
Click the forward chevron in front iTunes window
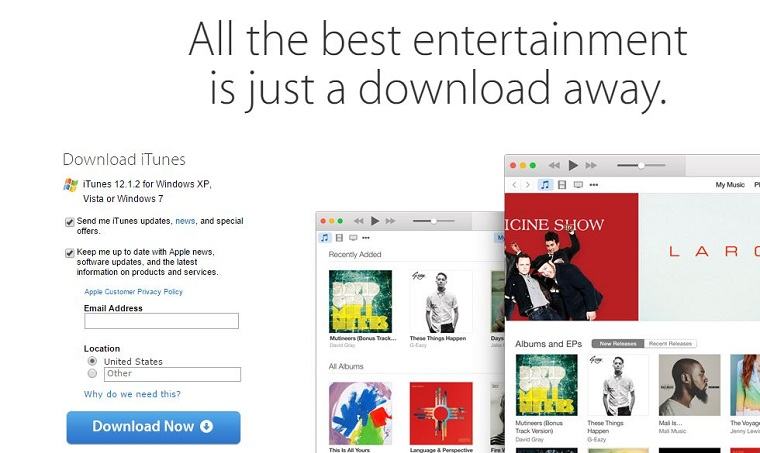click(x=528, y=185)
